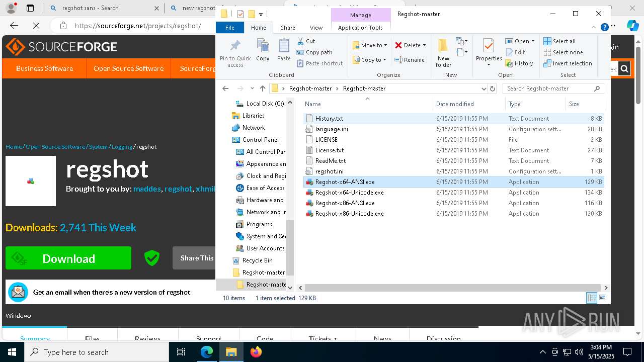The width and height of the screenshot is (644, 362).
Task: Go back in File Explorer
Action: click(225, 88)
